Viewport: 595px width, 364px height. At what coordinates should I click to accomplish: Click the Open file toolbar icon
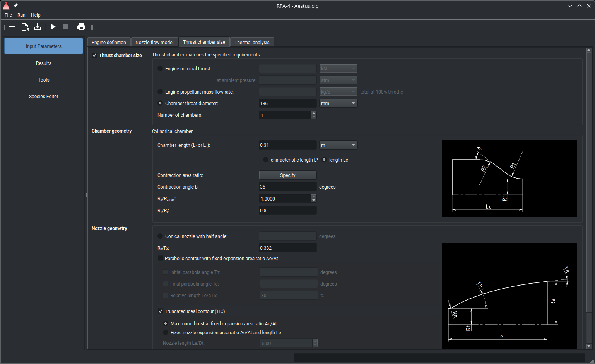pyautogui.click(x=25, y=27)
